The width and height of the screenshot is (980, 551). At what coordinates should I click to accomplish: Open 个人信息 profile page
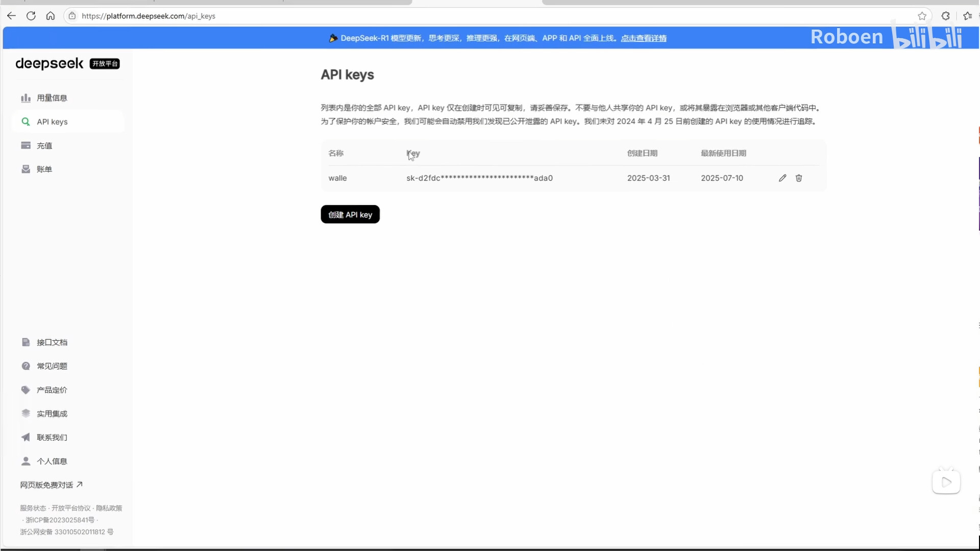(52, 461)
